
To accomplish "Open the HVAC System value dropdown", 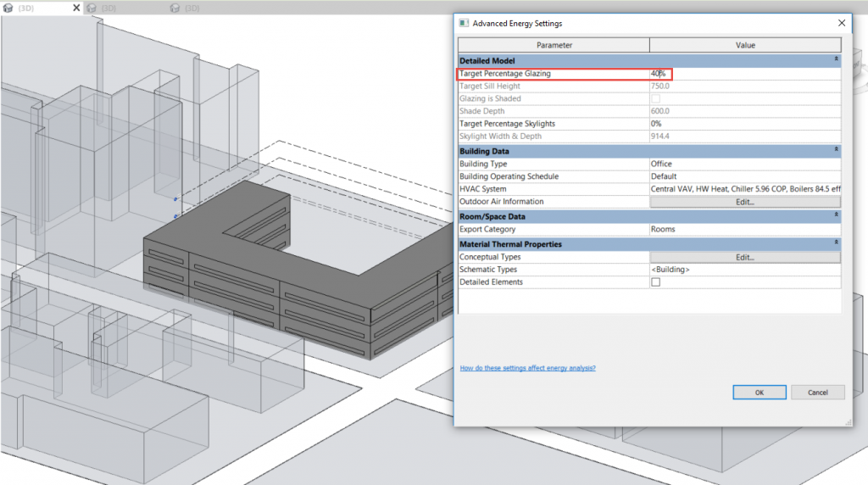I will [x=745, y=189].
